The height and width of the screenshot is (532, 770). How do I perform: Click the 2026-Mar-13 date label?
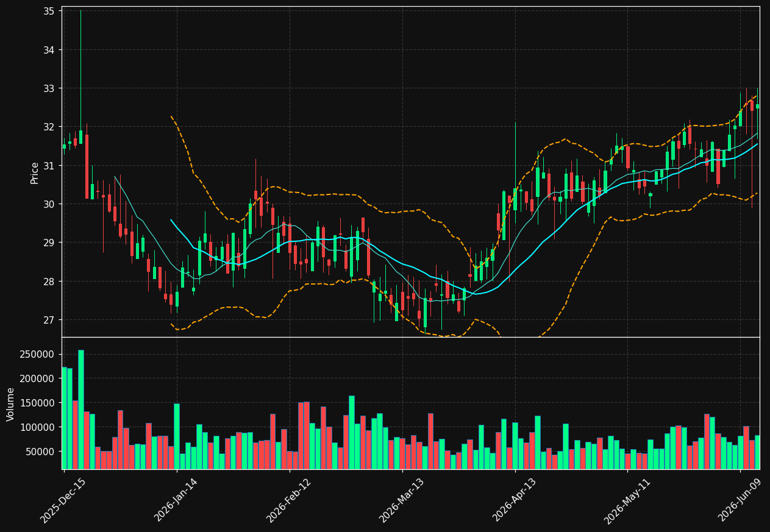point(402,500)
